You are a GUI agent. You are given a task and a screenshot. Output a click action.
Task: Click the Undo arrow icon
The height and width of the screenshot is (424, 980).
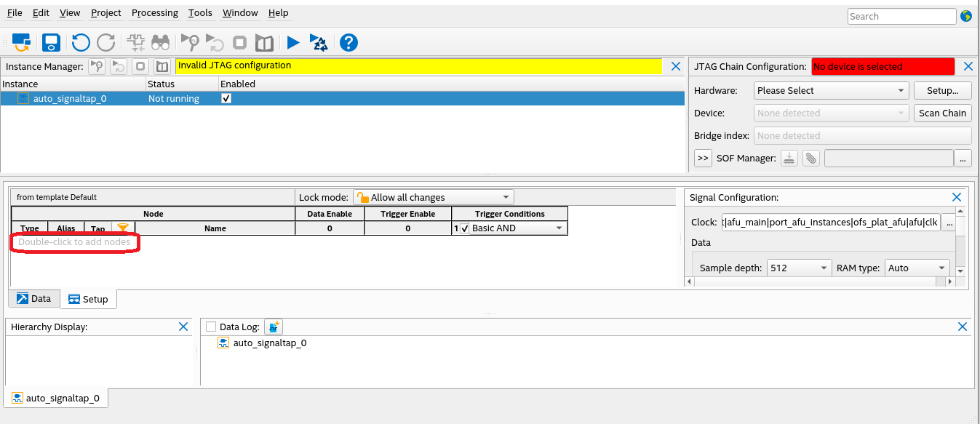pyautogui.click(x=81, y=43)
